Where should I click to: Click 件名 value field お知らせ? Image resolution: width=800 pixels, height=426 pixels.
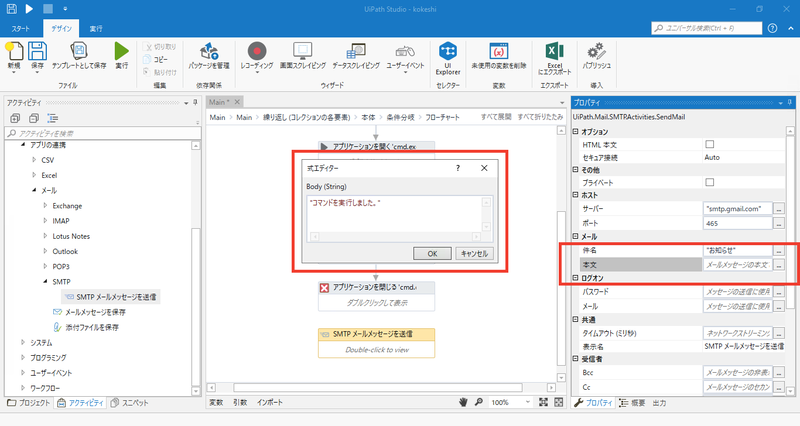pos(738,250)
